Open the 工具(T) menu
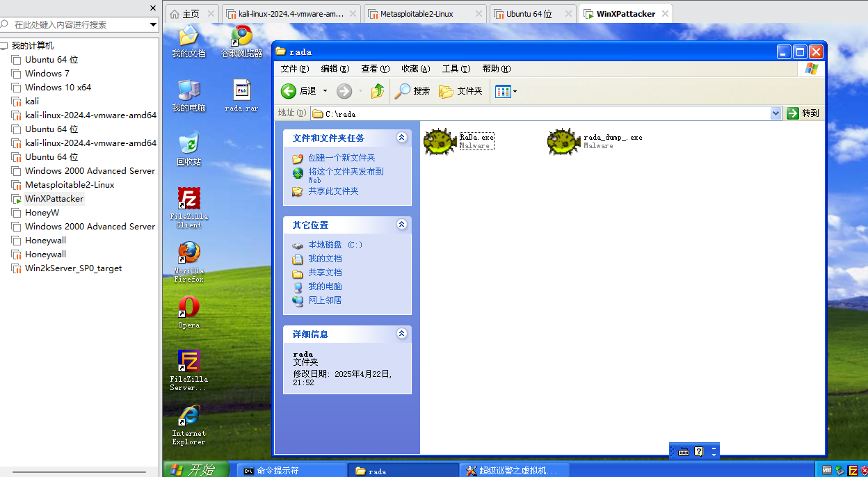The image size is (868, 477). click(456, 69)
